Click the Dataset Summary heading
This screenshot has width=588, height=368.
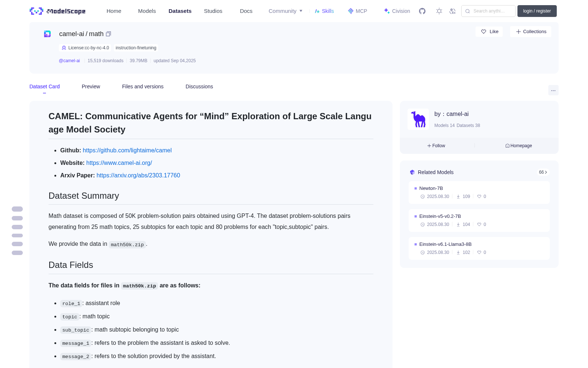point(84,196)
